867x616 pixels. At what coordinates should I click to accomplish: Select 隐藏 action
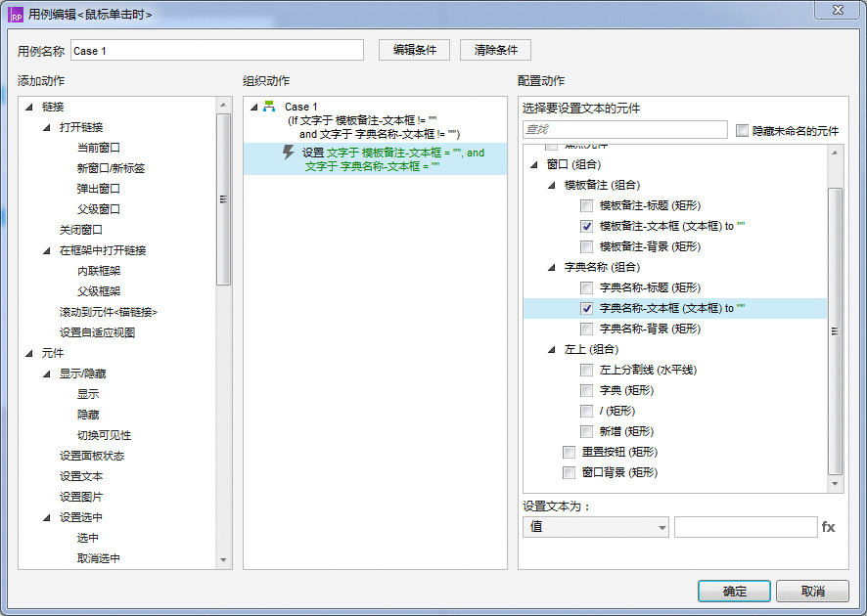88,415
